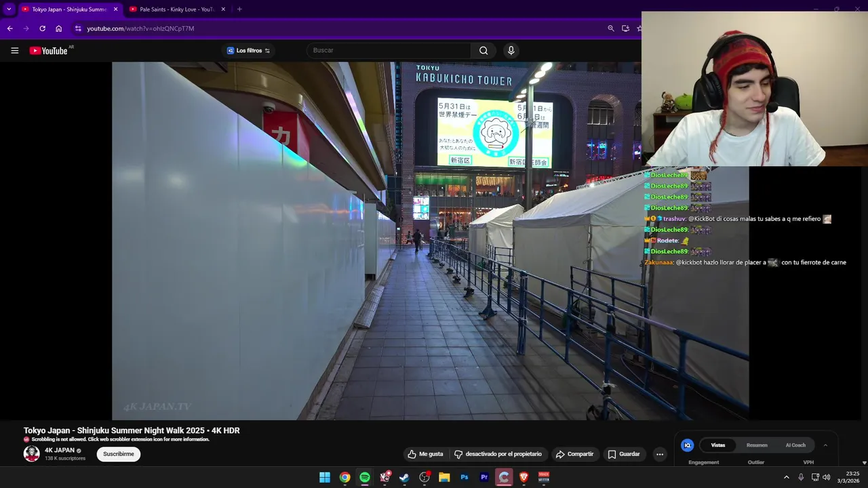Search with the magnifier button
Viewport: 868px width, 488px height.
[x=484, y=50]
